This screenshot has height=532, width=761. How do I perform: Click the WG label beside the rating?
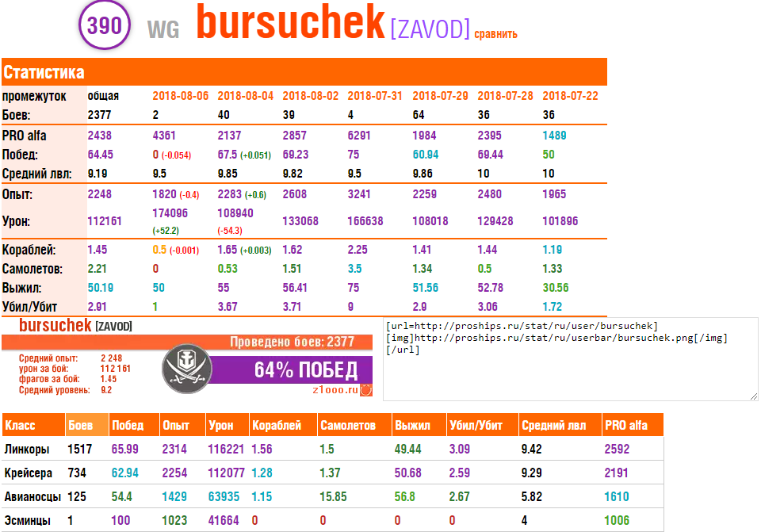pos(163,29)
